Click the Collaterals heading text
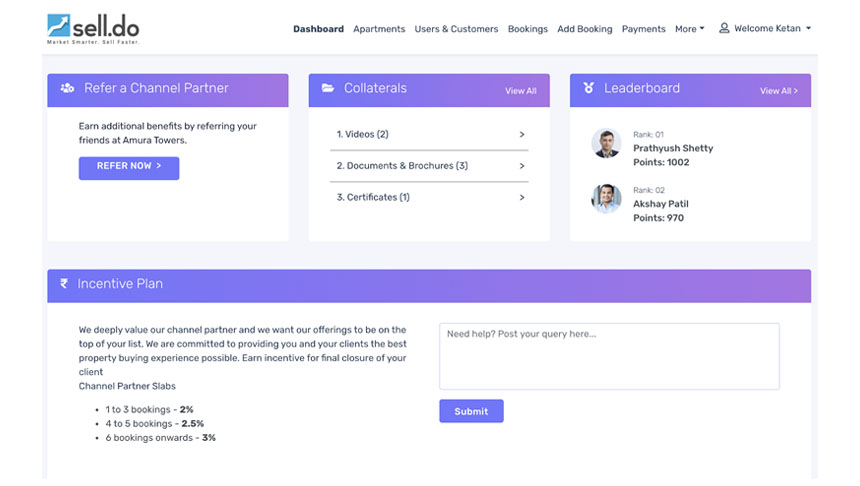860x486 pixels. pyautogui.click(x=375, y=88)
